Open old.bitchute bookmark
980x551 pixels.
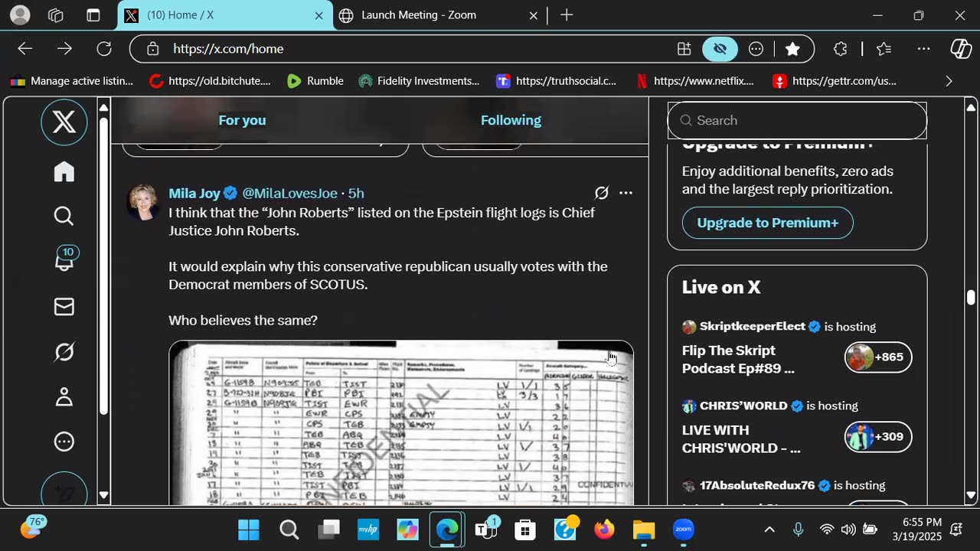pyautogui.click(x=209, y=81)
